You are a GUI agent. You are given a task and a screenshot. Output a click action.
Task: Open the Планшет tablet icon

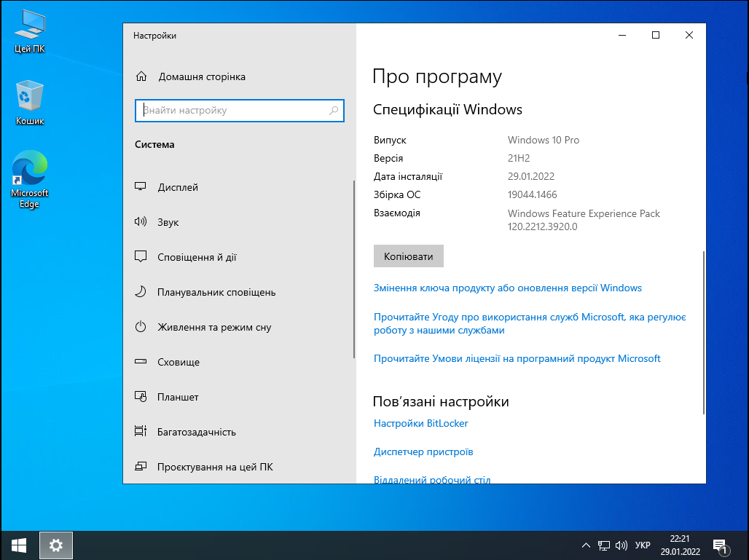coord(141,397)
